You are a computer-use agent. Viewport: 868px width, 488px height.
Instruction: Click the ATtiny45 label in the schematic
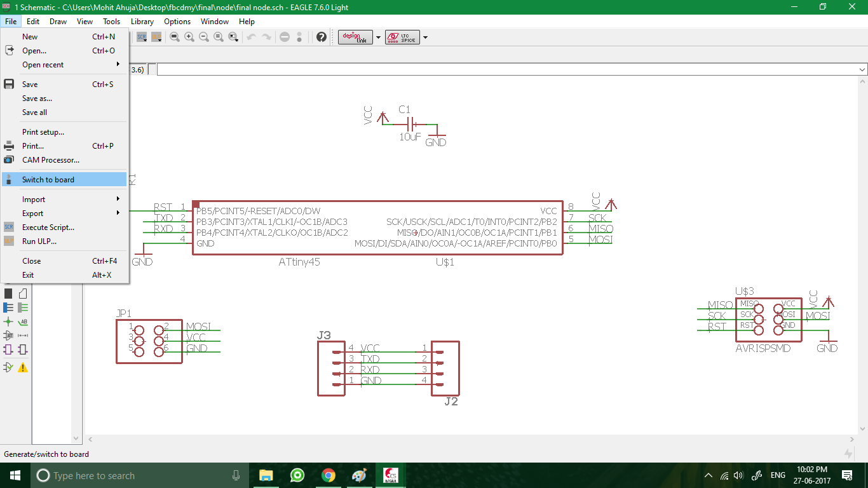299,261
